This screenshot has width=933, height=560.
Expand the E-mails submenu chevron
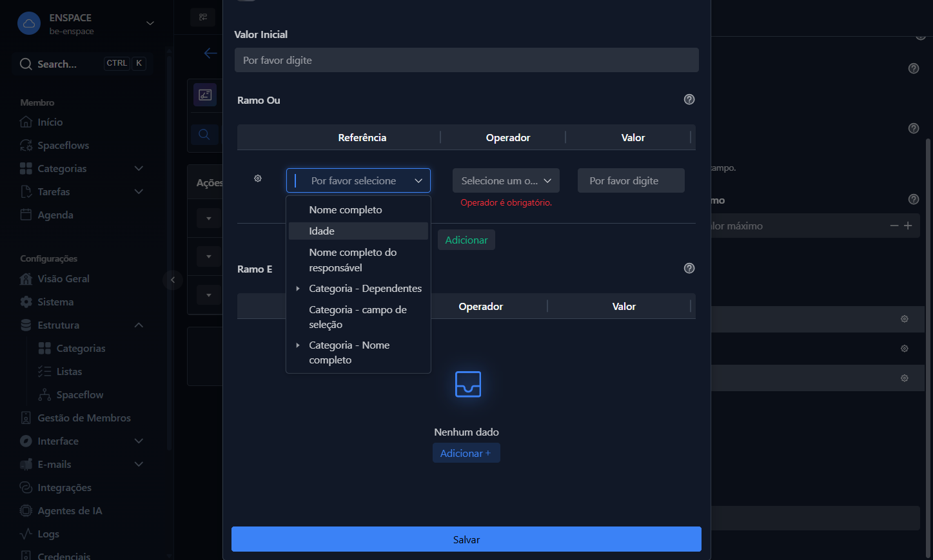point(139,464)
